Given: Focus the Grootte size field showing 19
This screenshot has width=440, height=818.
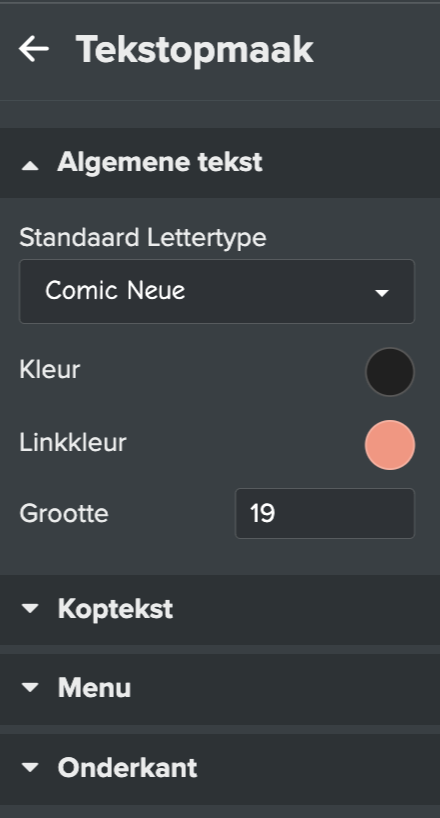Looking at the screenshot, I should click(325, 513).
